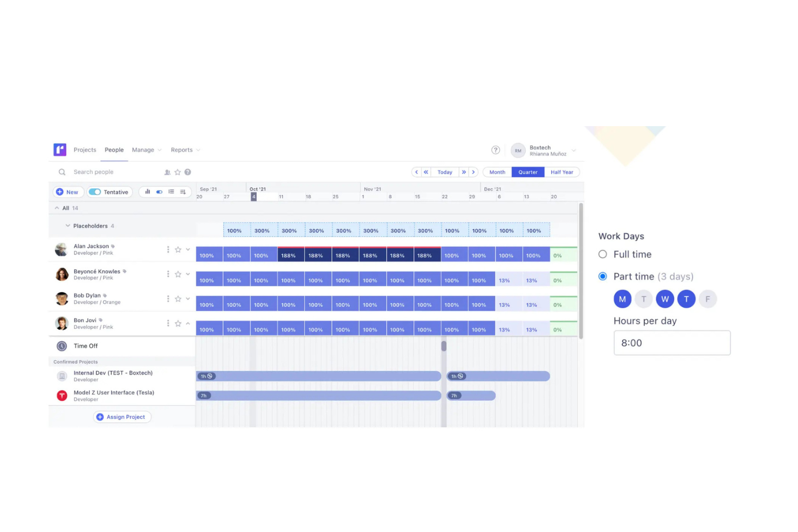This screenshot has height=532, width=798.
Task: Click the Today button
Action: [445, 172]
